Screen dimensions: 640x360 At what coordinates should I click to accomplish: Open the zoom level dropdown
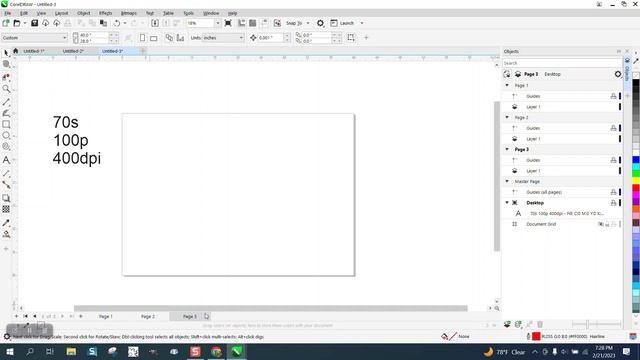tap(217, 23)
